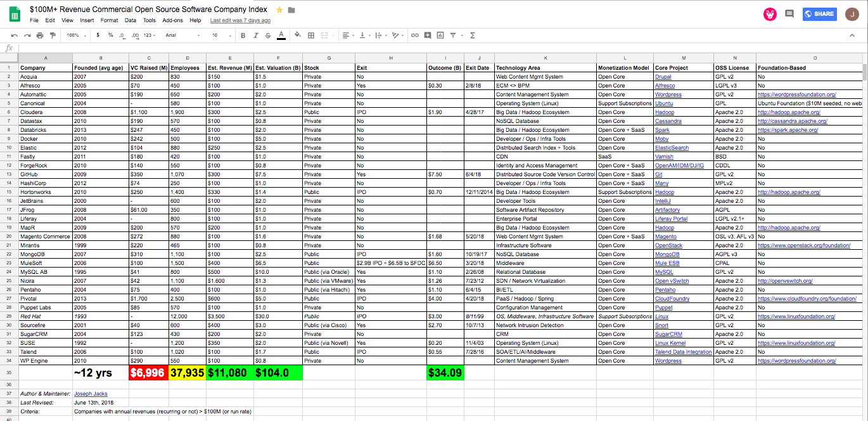Toggle Italic formatting
This screenshot has height=421, width=868.
257,36
